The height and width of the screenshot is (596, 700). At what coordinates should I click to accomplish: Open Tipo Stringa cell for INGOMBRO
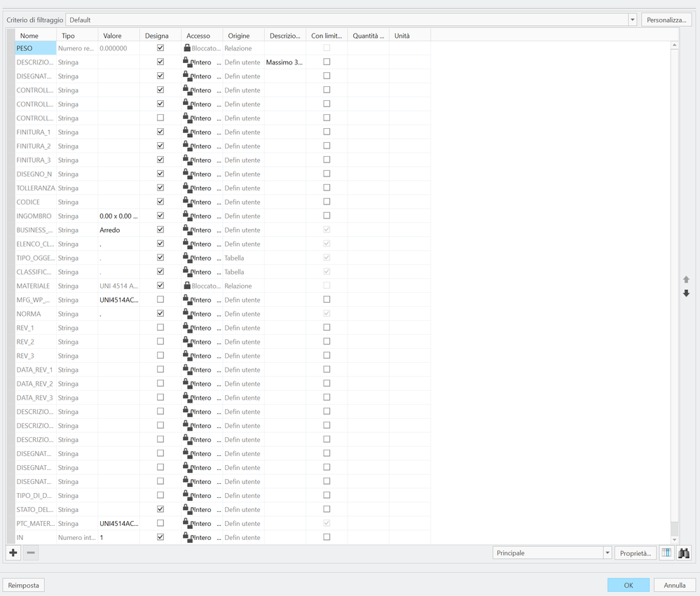(77, 216)
